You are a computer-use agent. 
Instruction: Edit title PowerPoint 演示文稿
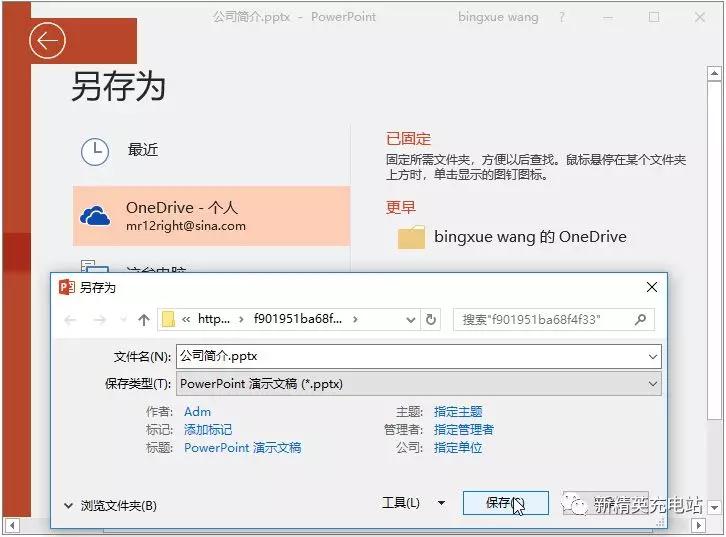[x=243, y=448]
